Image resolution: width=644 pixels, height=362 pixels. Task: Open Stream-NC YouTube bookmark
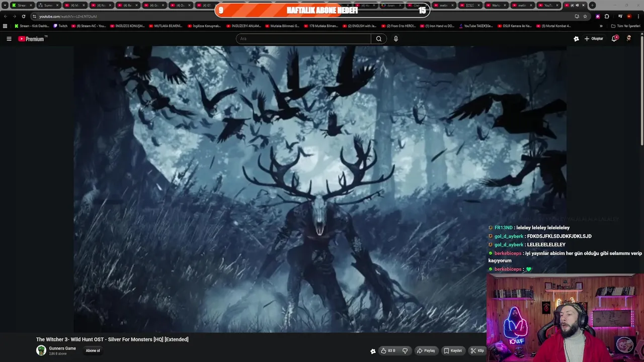pos(89,26)
